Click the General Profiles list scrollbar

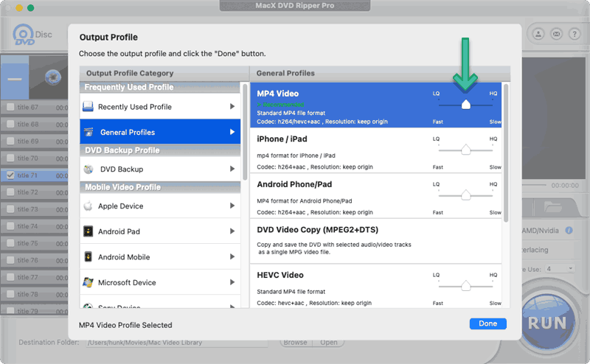[506, 153]
